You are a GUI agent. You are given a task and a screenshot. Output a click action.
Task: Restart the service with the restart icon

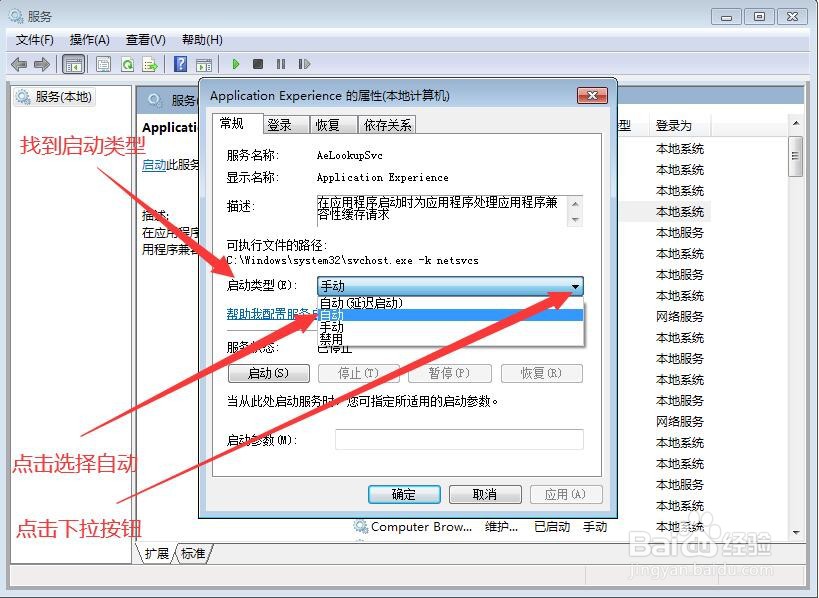tap(305, 64)
